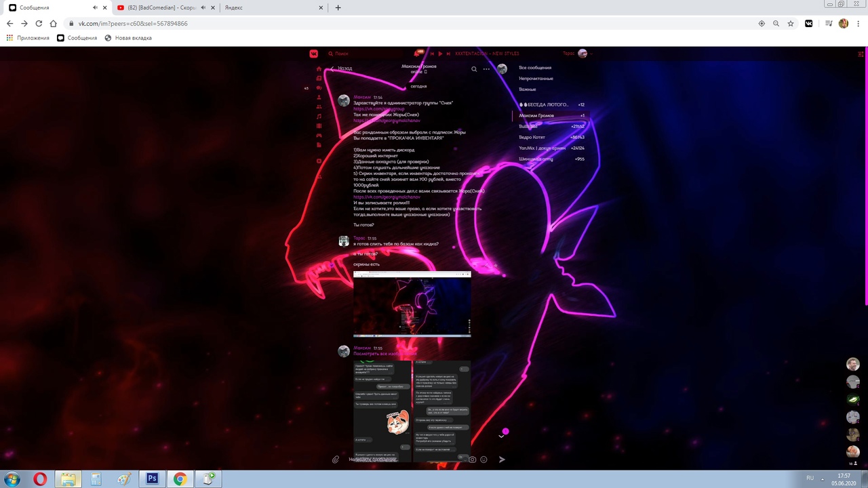The width and height of the screenshot is (868, 488).
Task: Open the Music section in the sidebar
Action: pos(319,117)
